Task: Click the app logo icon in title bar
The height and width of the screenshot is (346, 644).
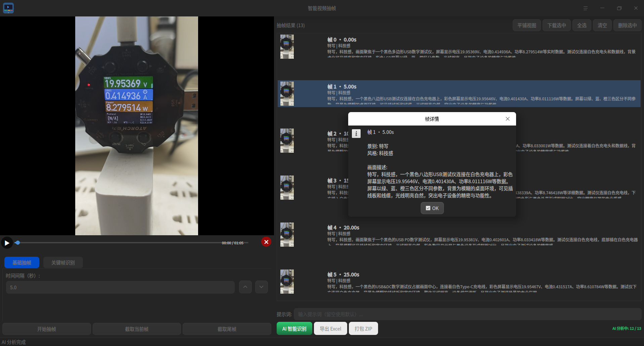Action: click(8, 8)
